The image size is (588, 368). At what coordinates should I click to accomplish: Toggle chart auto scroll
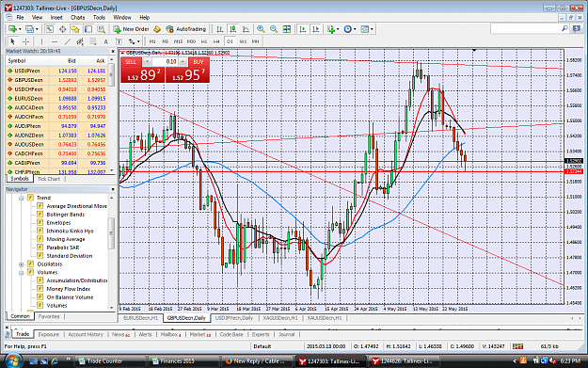click(303, 29)
